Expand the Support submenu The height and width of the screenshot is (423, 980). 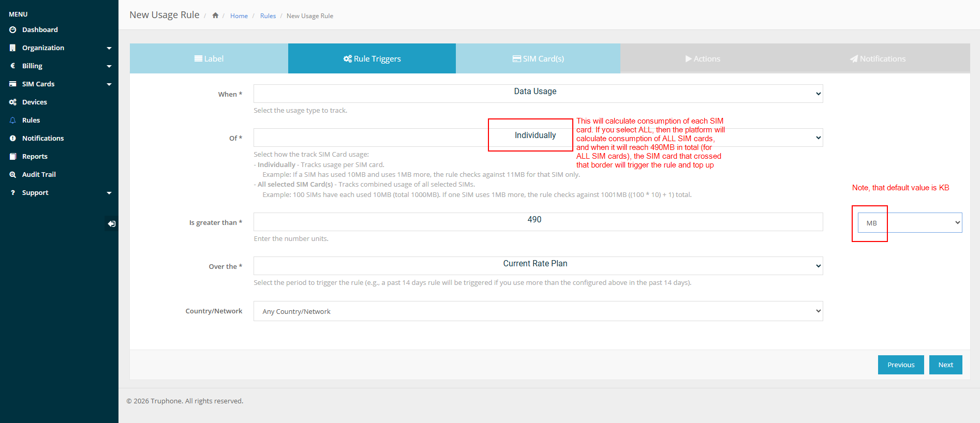pos(109,193)
